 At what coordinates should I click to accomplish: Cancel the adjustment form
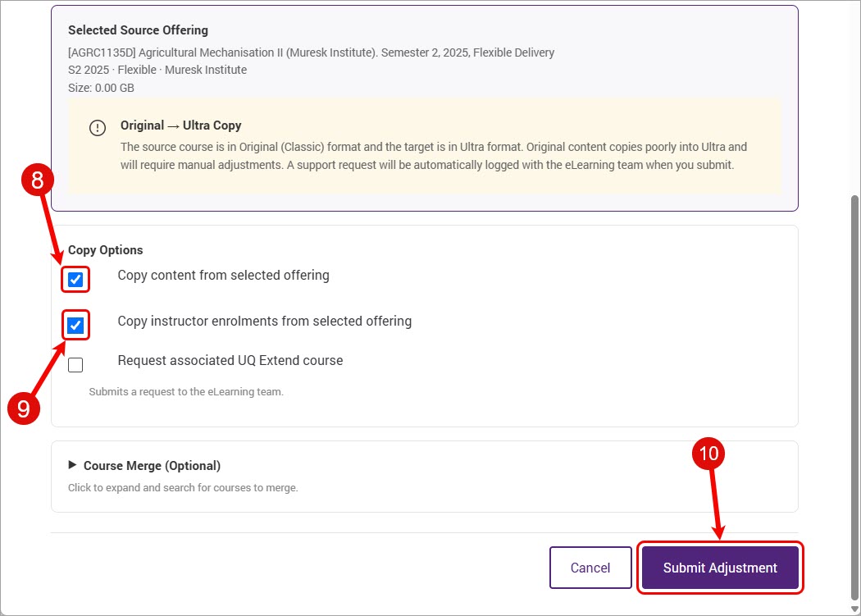coord(590,568)
